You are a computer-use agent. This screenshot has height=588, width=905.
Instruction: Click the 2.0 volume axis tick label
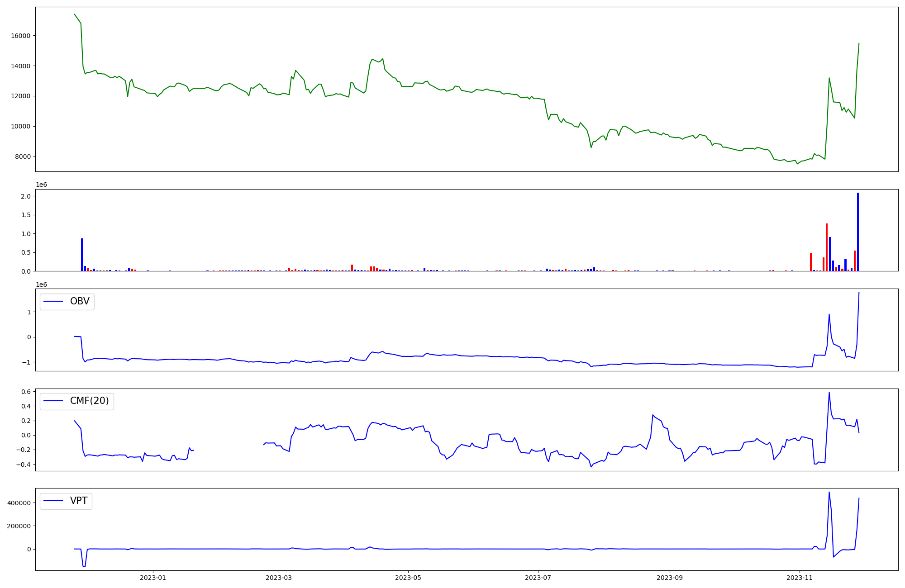tap(26, 196)
